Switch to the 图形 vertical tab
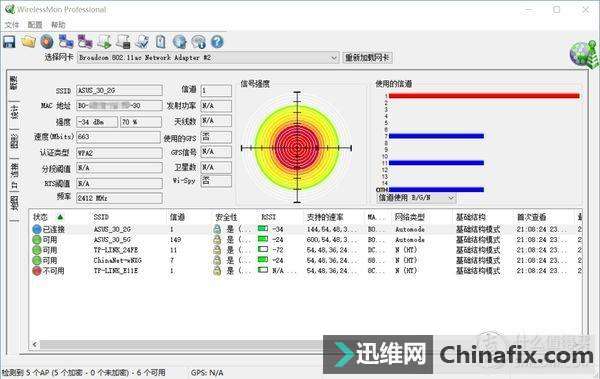Viewport: 600px width, 379px height. (13, 143)
